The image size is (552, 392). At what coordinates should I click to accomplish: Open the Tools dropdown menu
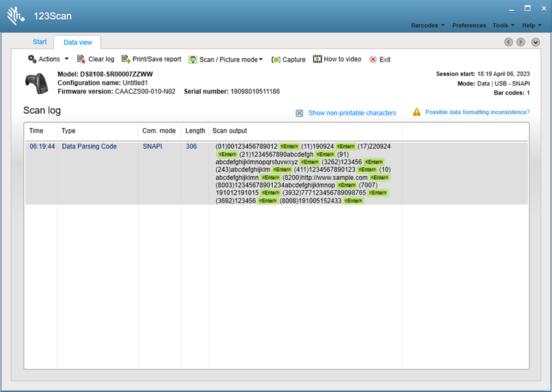coord(503,25)
